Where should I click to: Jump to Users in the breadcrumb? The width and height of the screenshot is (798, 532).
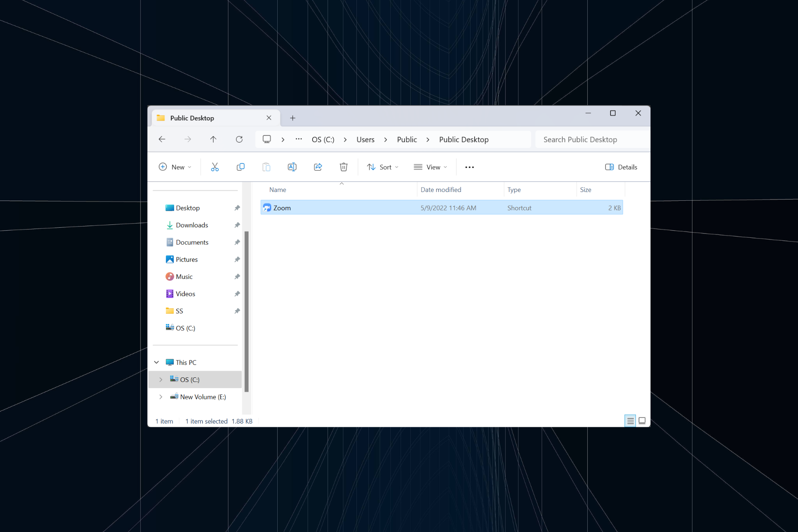click(x=365, y=140)
